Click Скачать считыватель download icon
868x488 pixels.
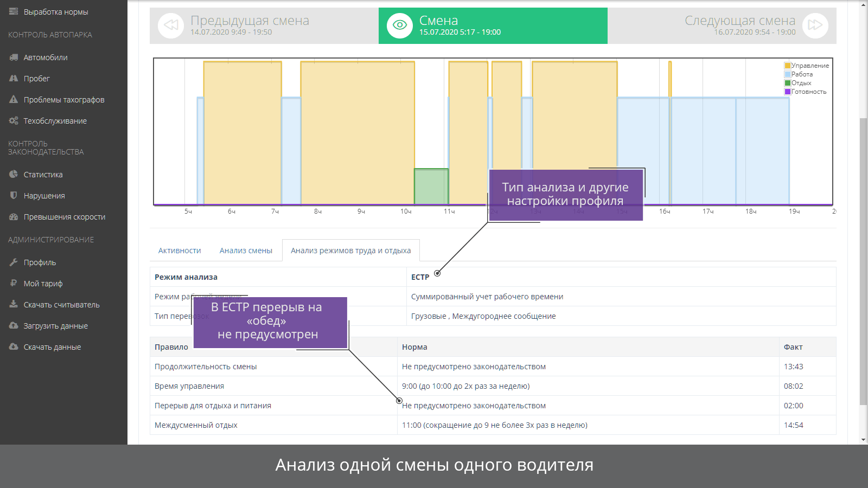(x=14, y=304)
